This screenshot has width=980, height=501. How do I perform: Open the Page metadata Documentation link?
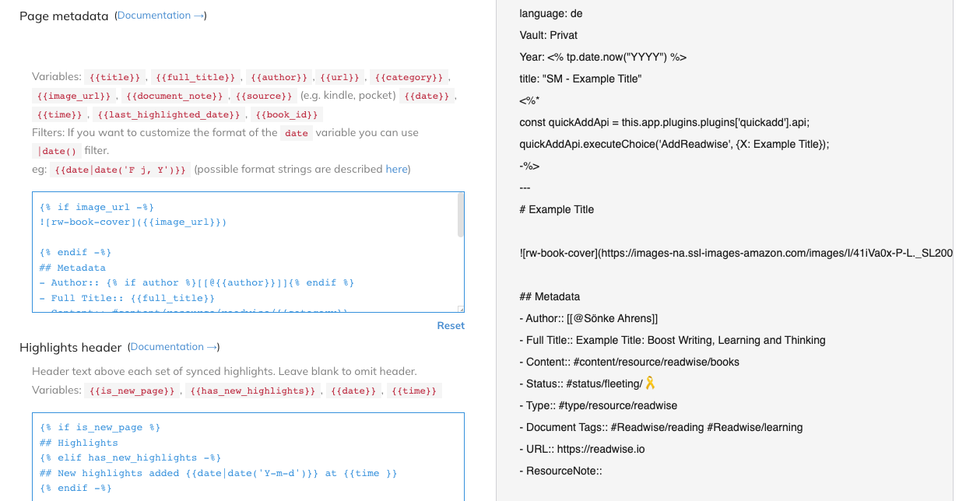[x=160, y=16]
